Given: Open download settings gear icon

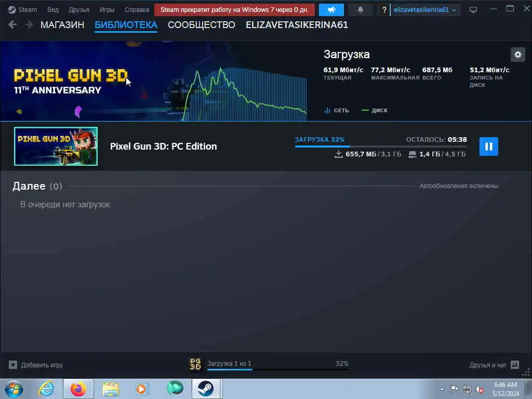Looking at the screenshot, I should (x=518, y=54).
